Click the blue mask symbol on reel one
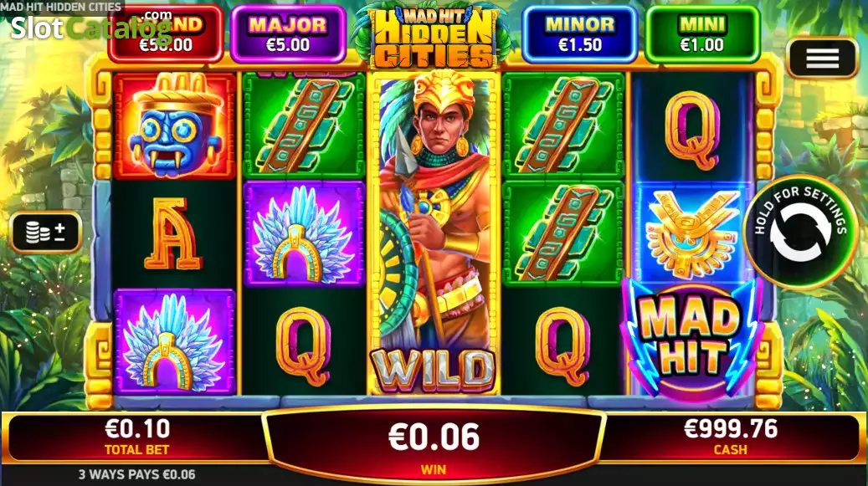Viewport: 868px width, 486px height. click(x=175, y=126)
